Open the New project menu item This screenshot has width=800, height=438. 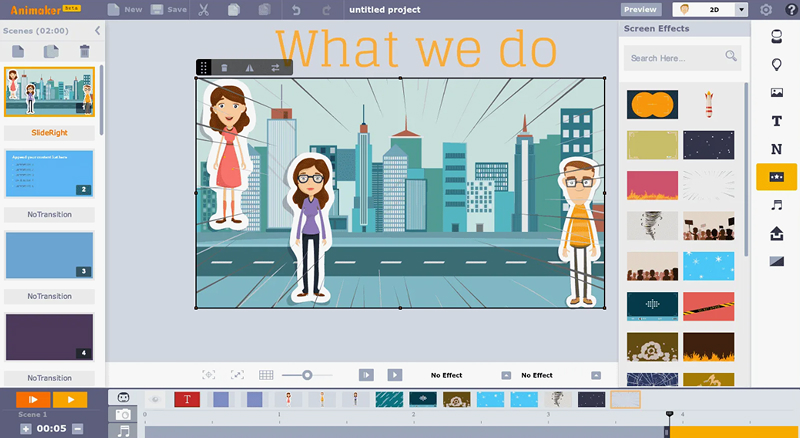point(124,10)
